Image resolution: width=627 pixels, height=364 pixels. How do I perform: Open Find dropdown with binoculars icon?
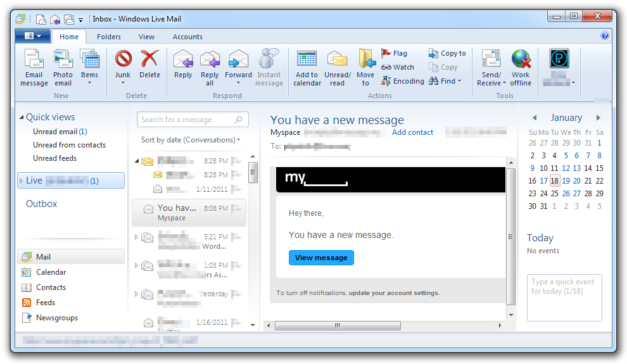click(x=445, y=81)
